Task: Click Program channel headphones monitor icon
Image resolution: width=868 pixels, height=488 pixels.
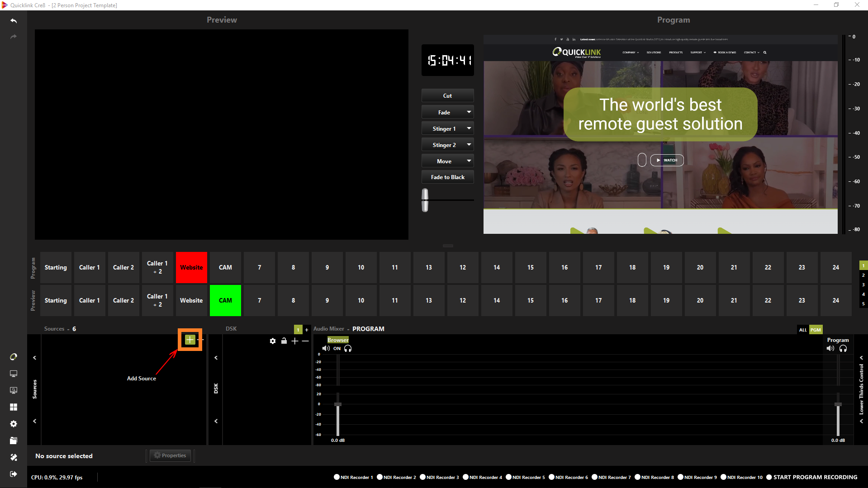Action: [843, 348]
